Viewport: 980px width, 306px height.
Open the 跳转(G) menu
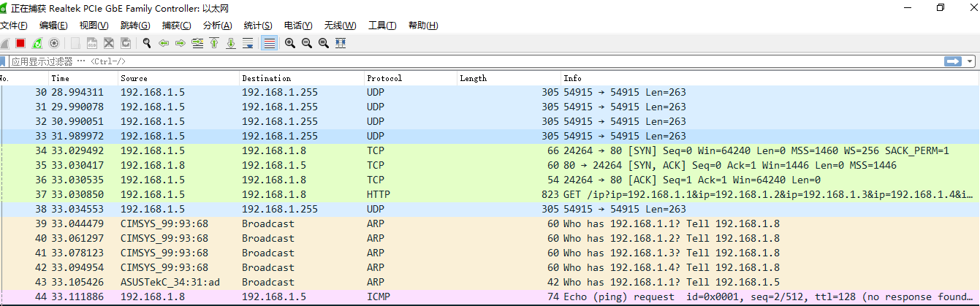pyautogui.click(x=134, y=26)
